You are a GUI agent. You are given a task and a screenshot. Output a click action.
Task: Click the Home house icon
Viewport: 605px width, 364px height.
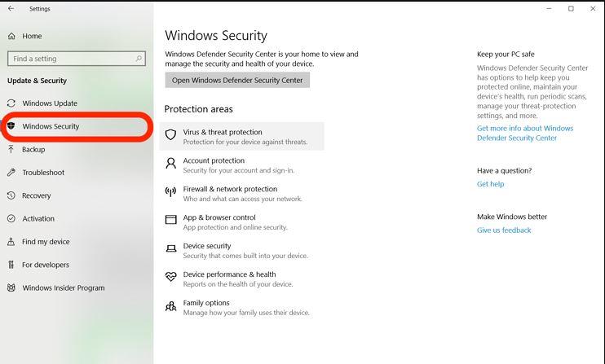click(x=11, y=36)
